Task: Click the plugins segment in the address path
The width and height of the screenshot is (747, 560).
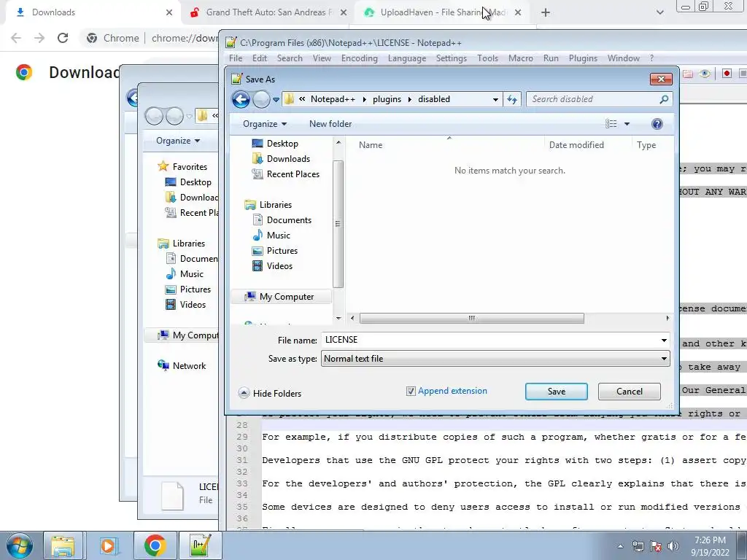Action: pos(387,99)
